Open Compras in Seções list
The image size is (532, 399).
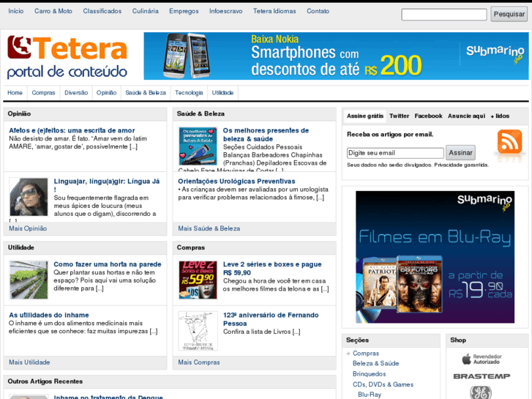[x=366, y=354]
